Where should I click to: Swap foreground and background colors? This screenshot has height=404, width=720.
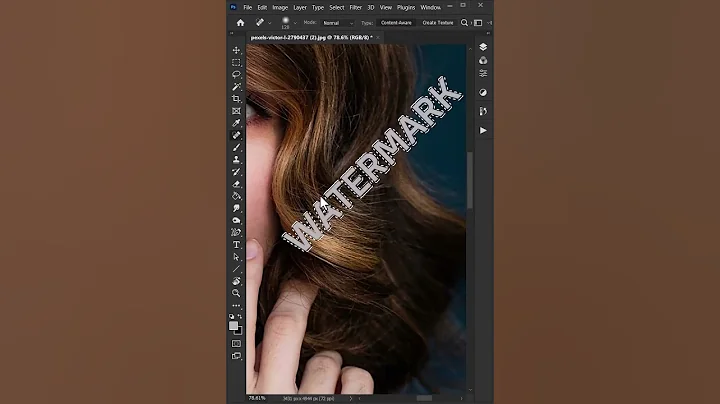tap(240, 316)
